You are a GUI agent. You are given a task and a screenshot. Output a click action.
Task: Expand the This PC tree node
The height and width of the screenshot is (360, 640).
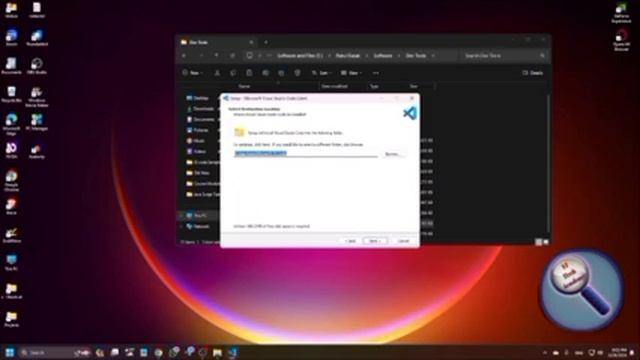pyautogui.click(x=181, y=215)
